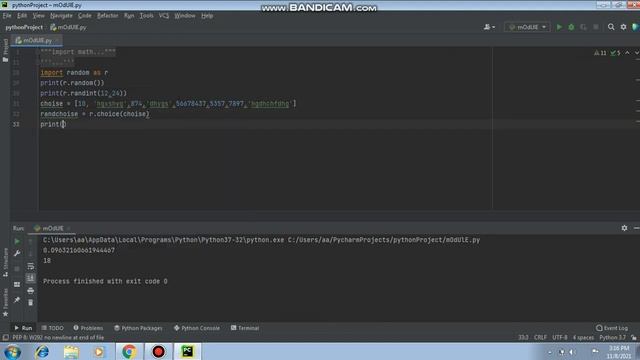The width and height of the screenshot is (640, 360).
Task: Open the View menu
Action: pos(38,16)
